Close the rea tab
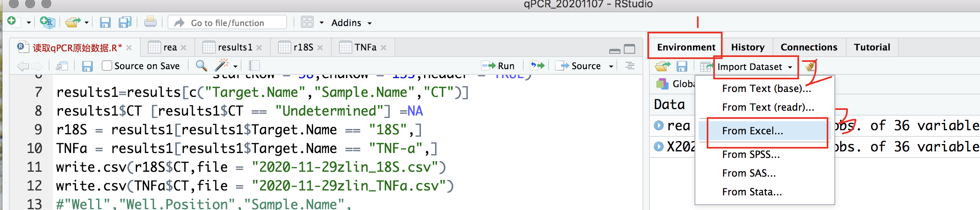The image size is (980, 210). [184, 48]
